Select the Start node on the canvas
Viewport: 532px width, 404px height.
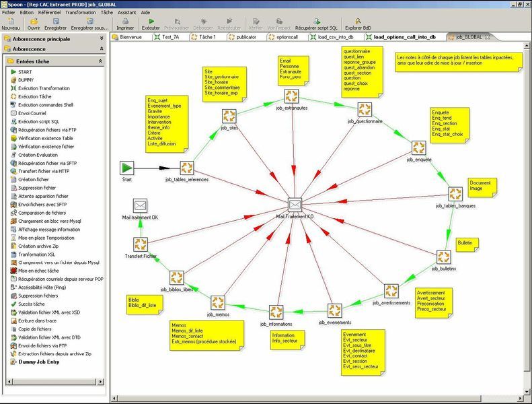(x=127, y=168)
